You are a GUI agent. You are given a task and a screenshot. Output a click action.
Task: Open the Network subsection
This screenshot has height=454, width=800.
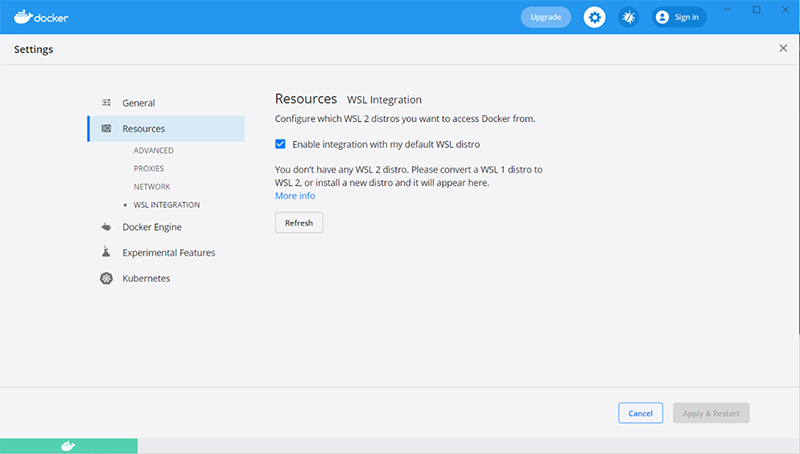pyautogui.click(x=152, y=187)
